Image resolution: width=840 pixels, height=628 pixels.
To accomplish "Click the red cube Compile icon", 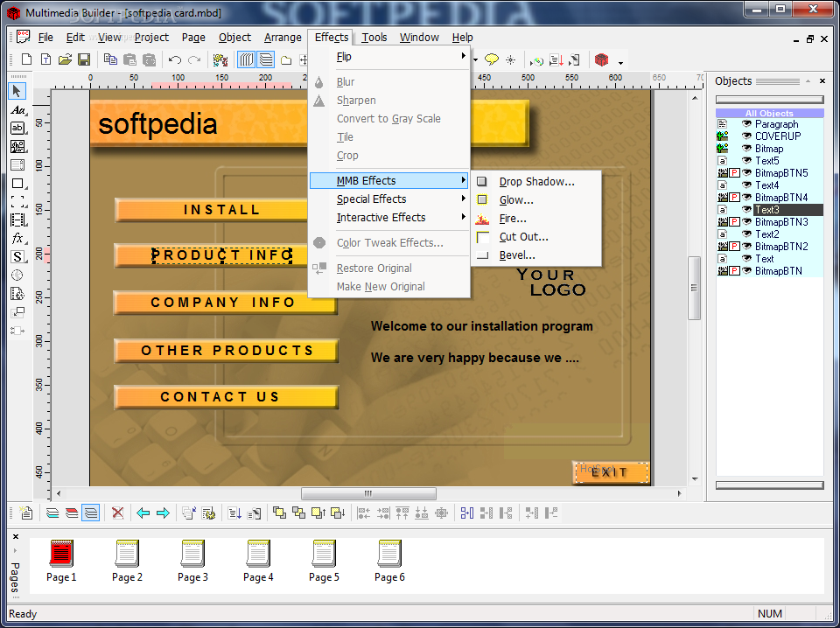I will click(602, 60).
